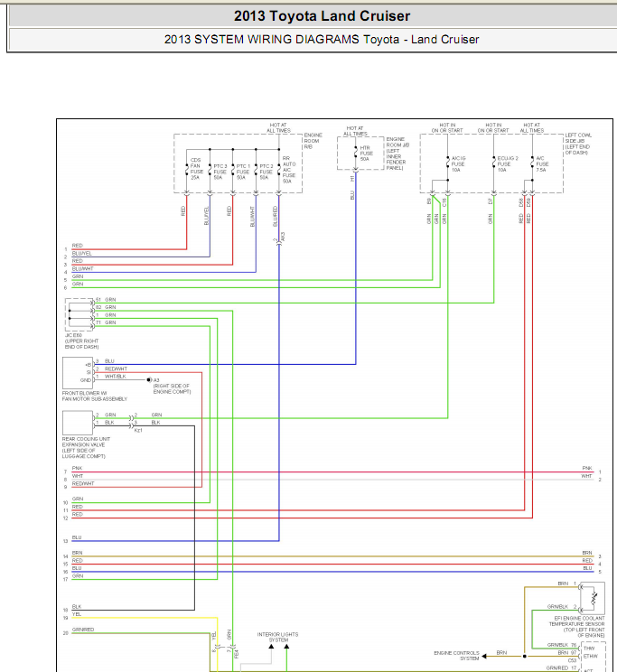The image size is (617, 672).
Task: Click the left arrow under Interior Lights System
Action: pos(271,647)
